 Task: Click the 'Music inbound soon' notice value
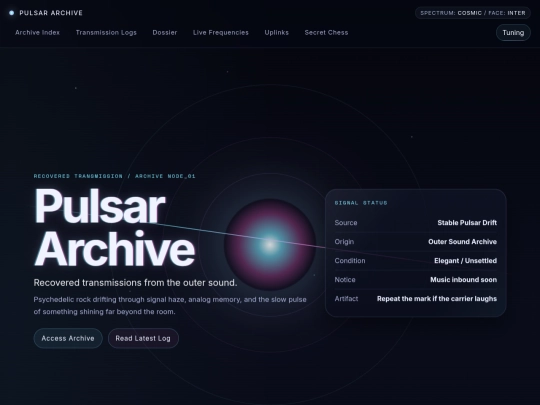click(464, 280)
